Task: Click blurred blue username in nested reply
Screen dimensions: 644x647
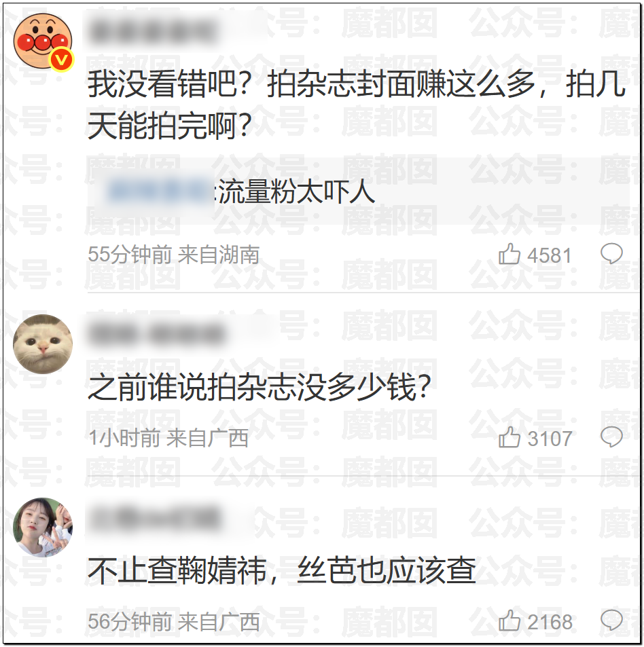Action: click(160, 192)
